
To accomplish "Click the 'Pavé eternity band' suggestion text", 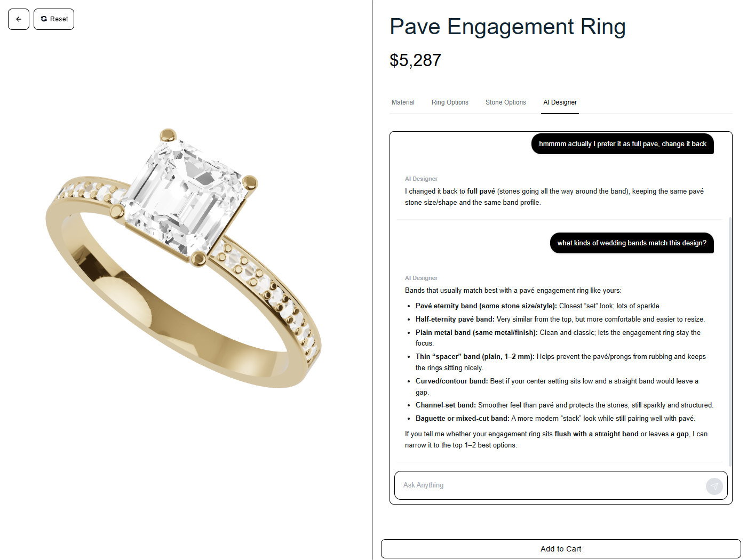I will [x=486, y=306].
